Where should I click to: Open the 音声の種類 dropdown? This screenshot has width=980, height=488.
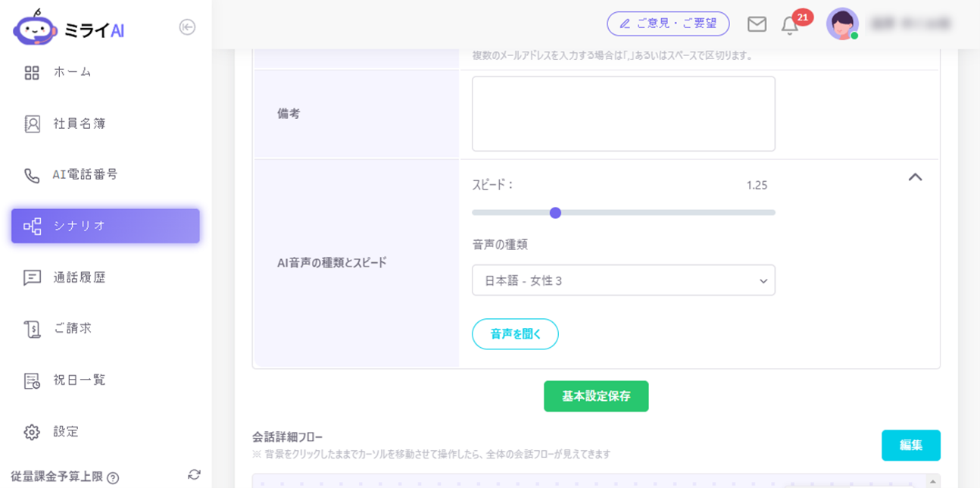point(623,280)
